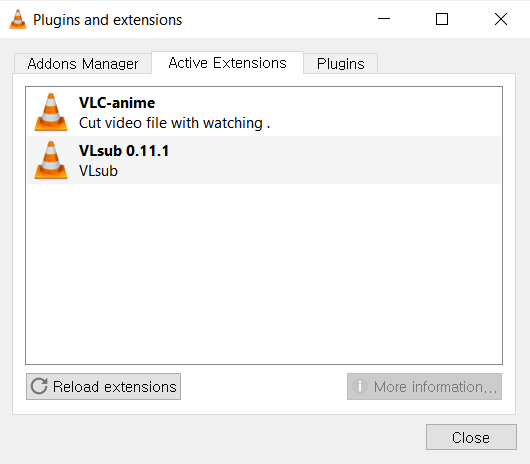Click empty area of extensions list

[x=264, y=274]
